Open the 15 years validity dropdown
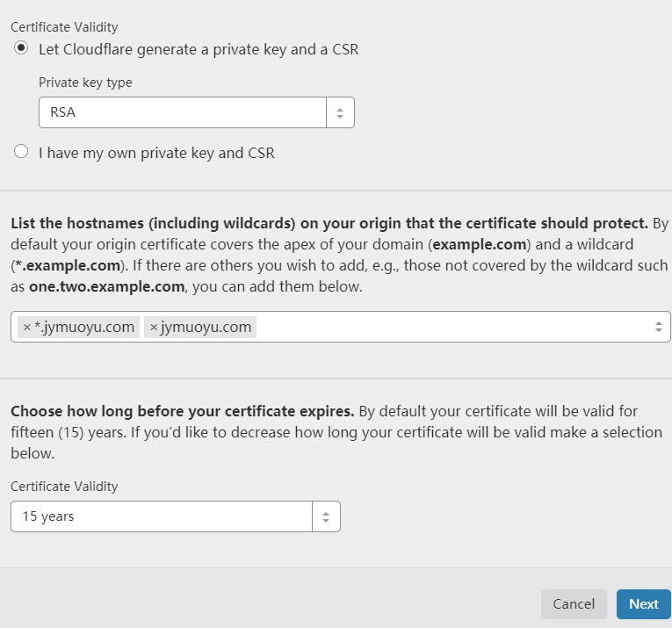The image size is (672, 628). pos(163,516)
